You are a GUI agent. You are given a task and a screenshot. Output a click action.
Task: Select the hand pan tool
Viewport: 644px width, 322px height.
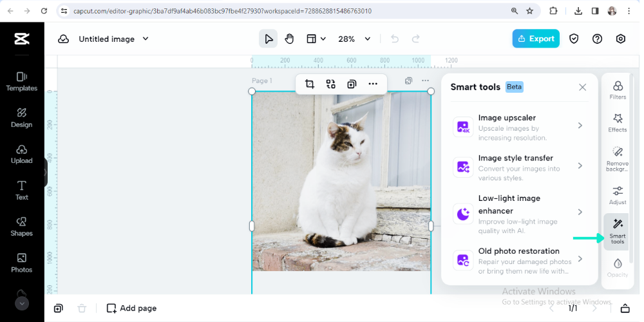tap(289, 39)
